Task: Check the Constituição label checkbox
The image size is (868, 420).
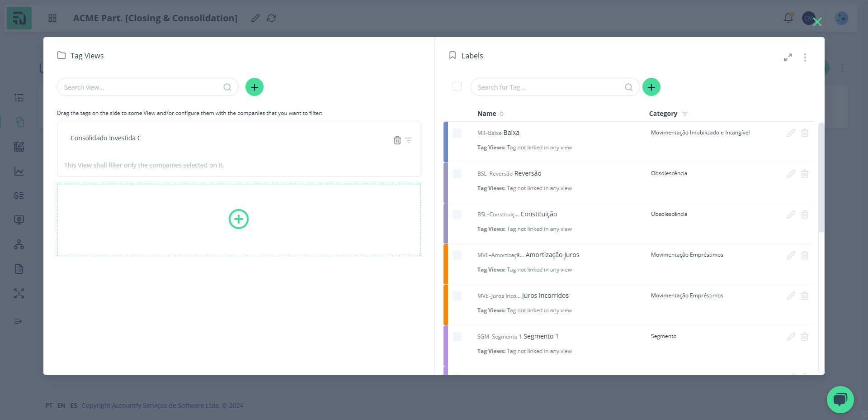Action: (x=457, y=215)
